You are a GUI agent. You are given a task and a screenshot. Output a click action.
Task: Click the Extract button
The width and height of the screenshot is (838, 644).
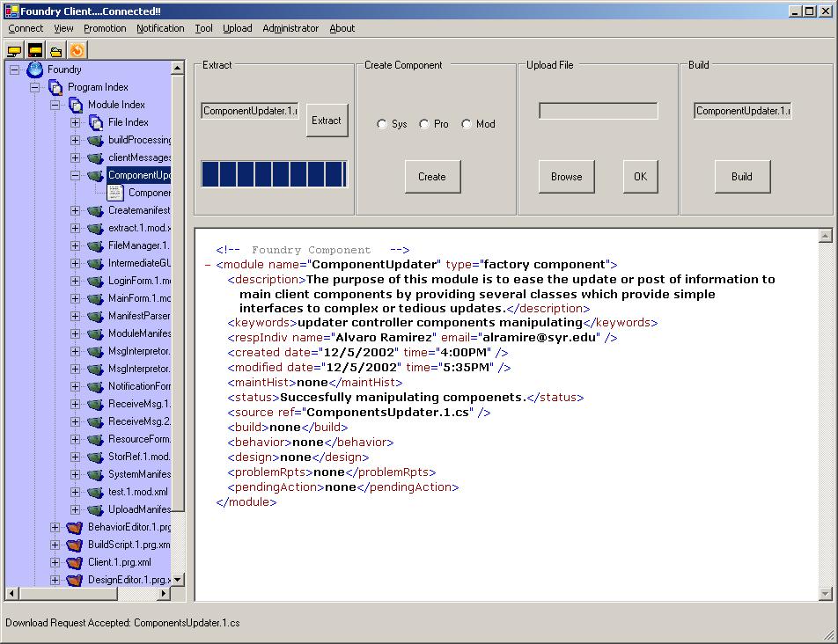(x=327, y=121)
